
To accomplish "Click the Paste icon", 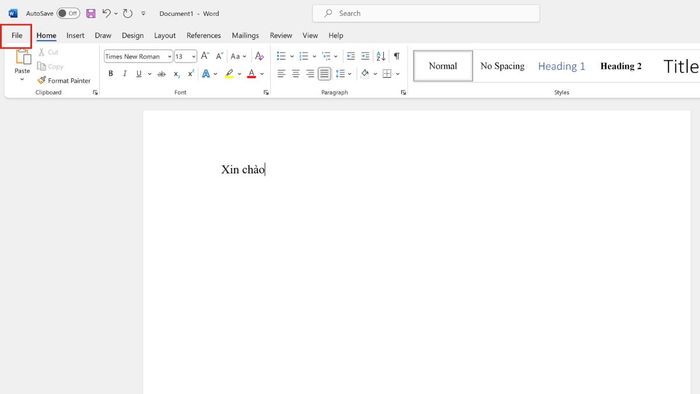I will coord(22,57).
